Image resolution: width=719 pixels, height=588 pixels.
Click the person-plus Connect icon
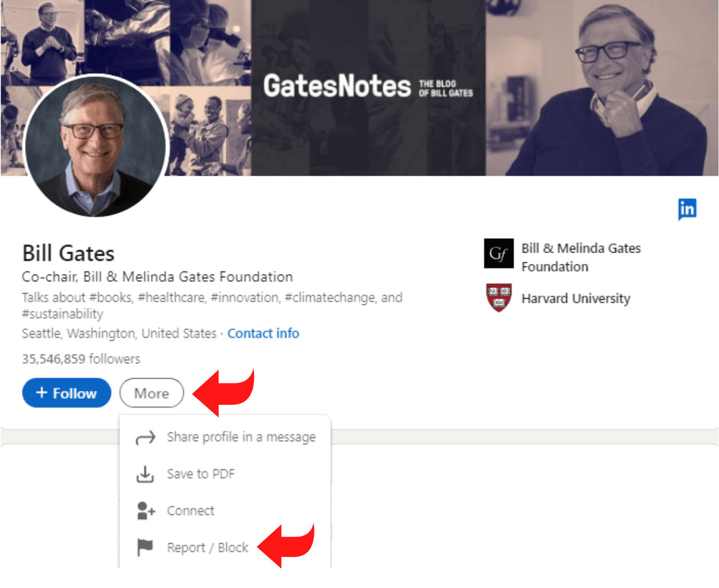click(146, 511)
